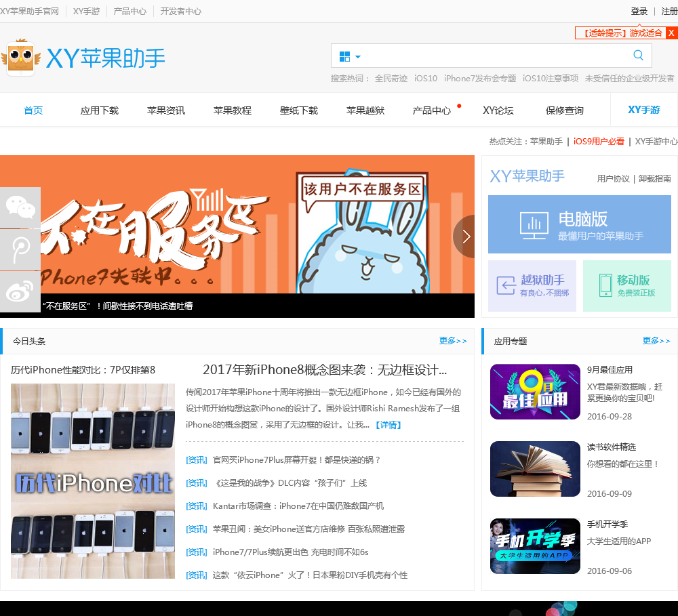678x616 pixels.
Task: Click the 不在服务区 banner image
Action: [x=237, y=224]
